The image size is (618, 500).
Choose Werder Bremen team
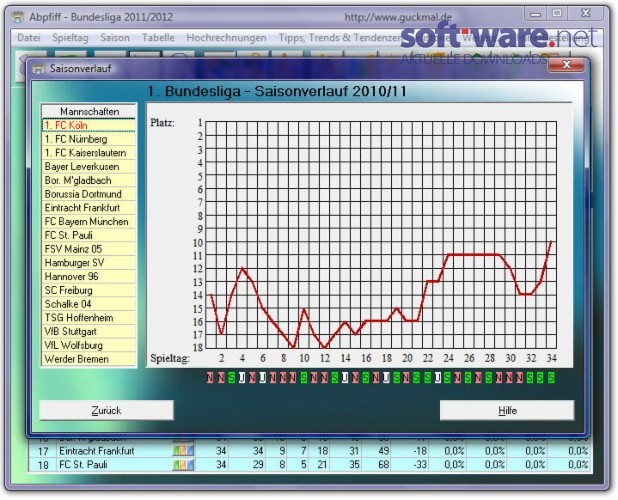[89, 359]
